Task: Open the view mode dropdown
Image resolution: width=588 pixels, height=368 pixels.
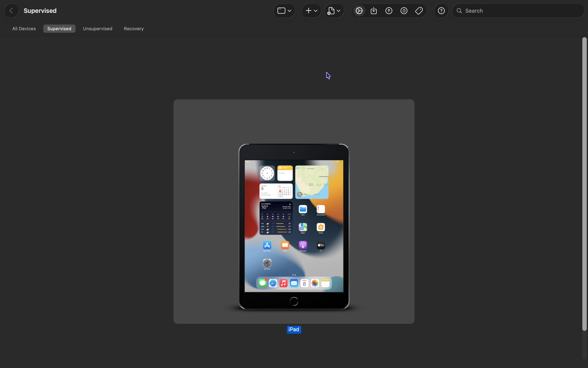Action: click(284, 11)
